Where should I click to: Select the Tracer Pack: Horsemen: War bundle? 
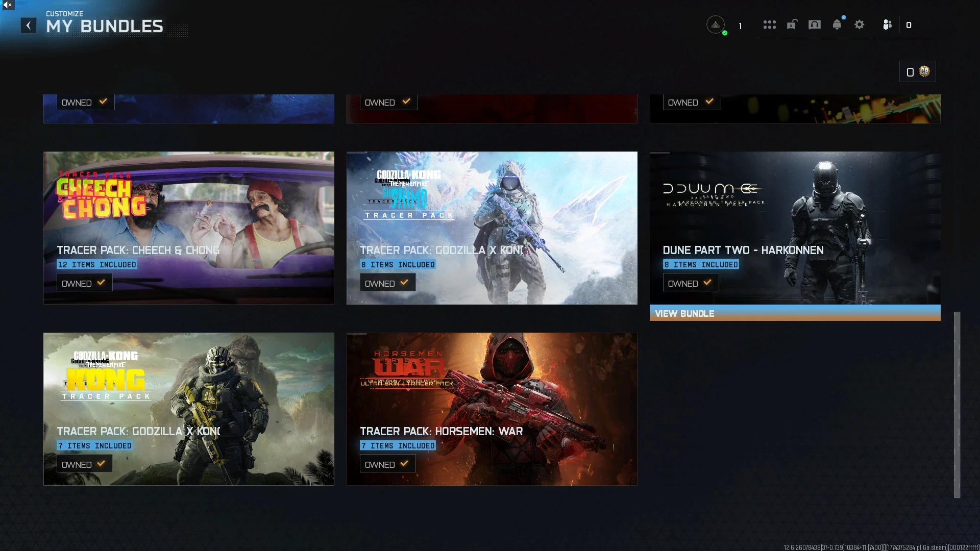(492, 409)
